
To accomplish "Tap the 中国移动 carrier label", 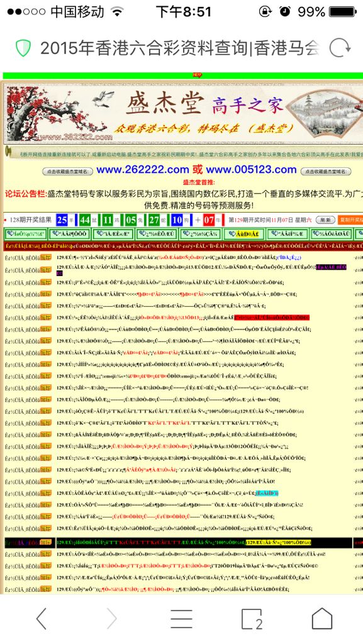I will [x=77, y=11].
